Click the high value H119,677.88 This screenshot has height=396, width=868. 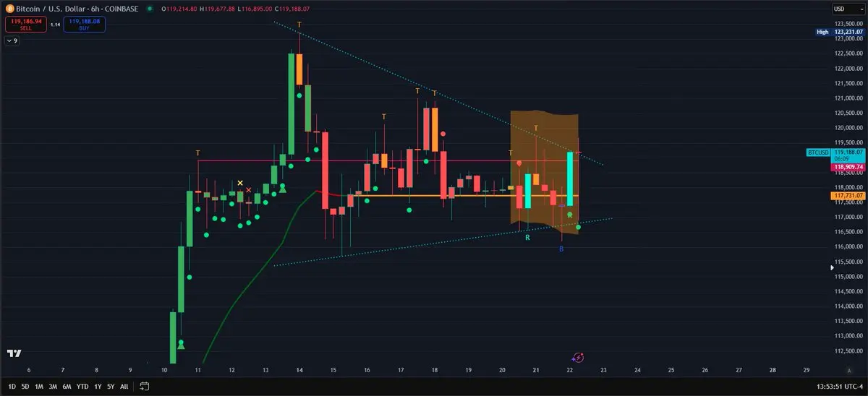tap(216, 9)
